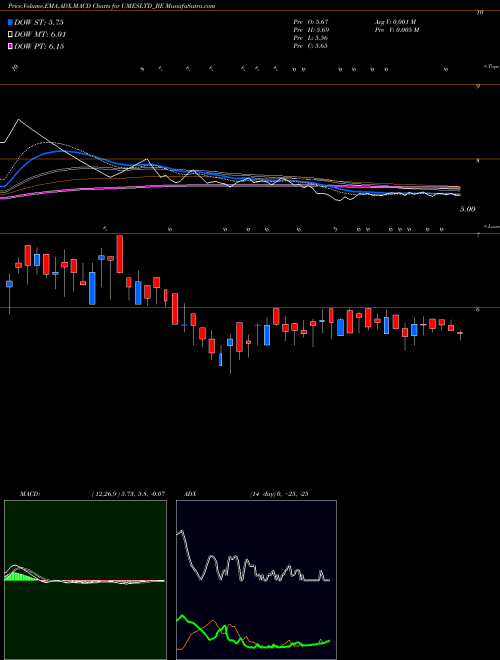
Task: Click the 'Pre O: 5.67' open value
Action: click(x=311, y=21)
